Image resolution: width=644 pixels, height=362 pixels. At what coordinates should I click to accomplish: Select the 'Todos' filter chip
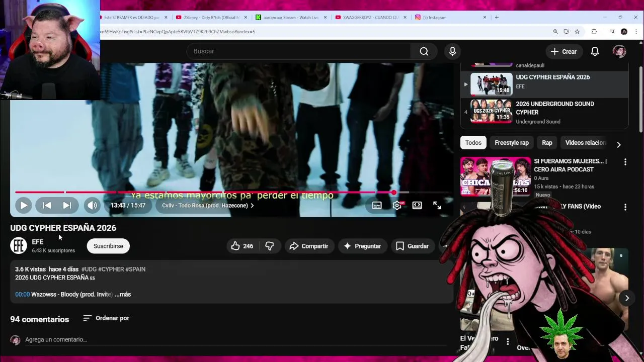tap(473, 143)
